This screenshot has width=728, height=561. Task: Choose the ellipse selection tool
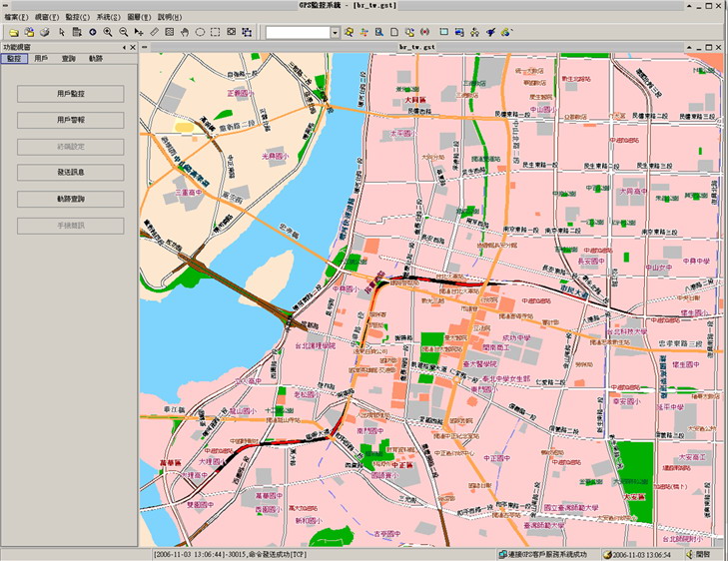(200, 32)
